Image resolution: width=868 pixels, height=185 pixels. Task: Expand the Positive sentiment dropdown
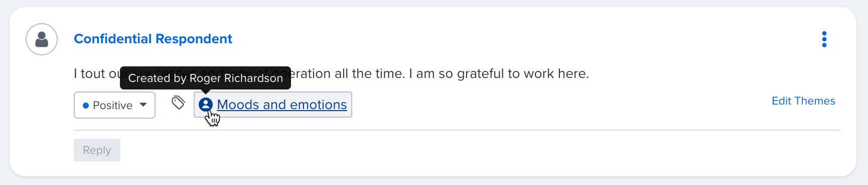tap(114, 105)
